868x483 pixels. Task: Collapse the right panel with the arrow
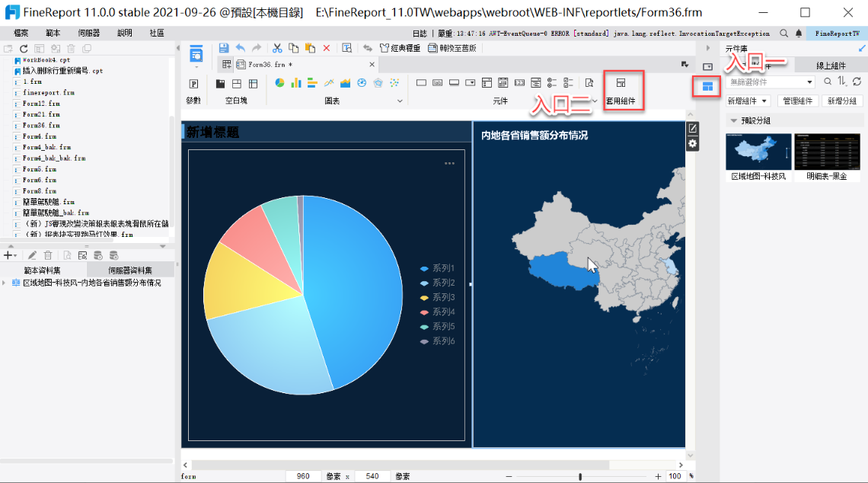point(707,49)
